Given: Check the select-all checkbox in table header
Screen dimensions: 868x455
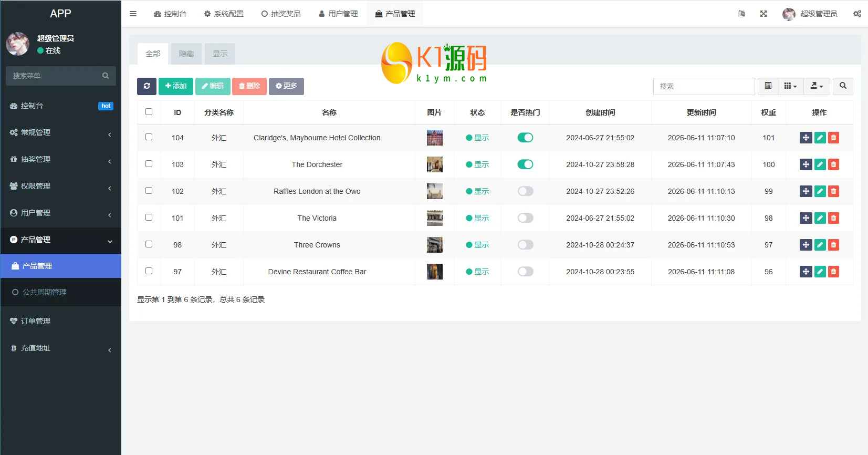Looking at the screenshot, I should pyautogui.click(x=149, y=112).
